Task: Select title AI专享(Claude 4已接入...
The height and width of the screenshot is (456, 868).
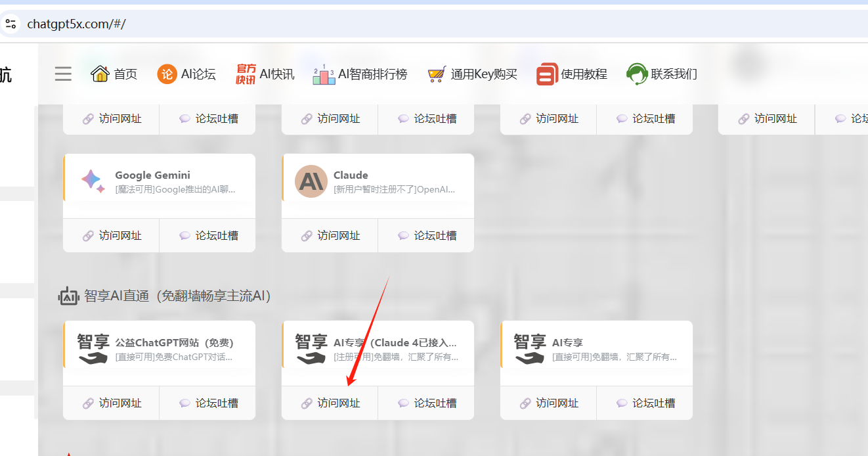Action: pos(395,342)
